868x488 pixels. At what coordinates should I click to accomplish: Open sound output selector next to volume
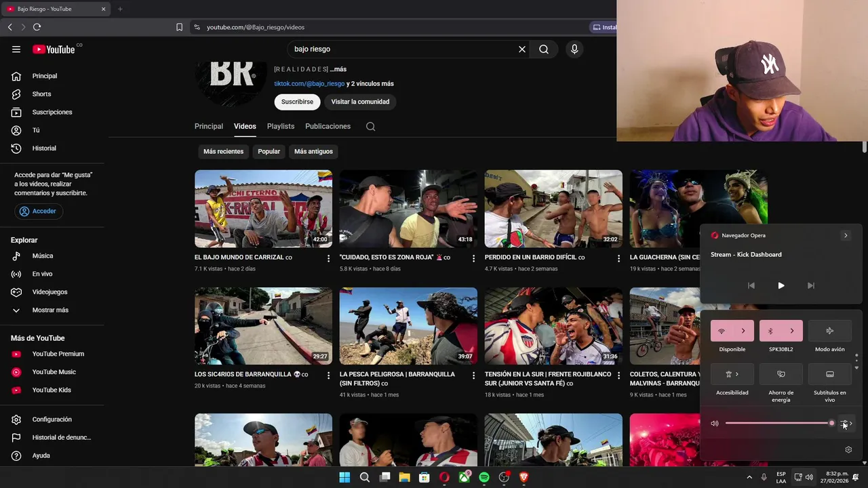[x=846, y=424]
